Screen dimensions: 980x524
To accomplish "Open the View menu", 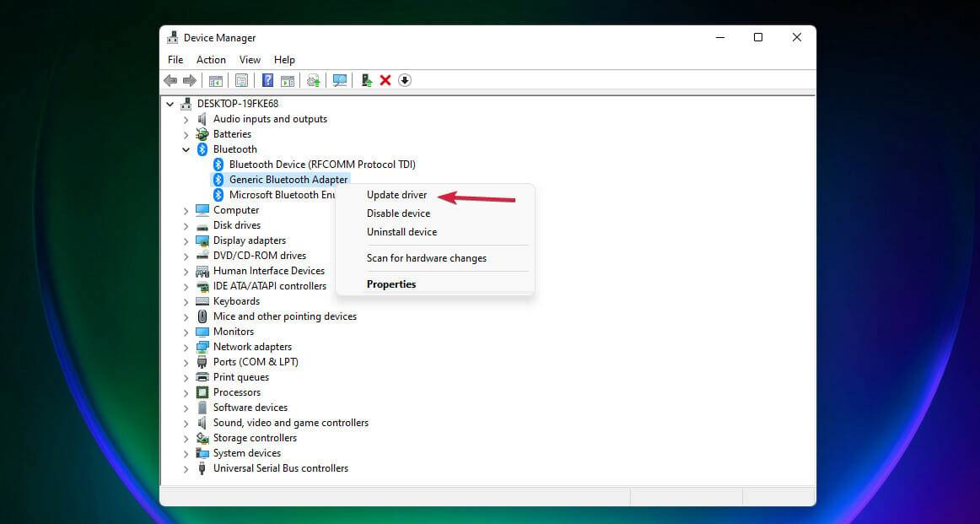I will point(250,59).
